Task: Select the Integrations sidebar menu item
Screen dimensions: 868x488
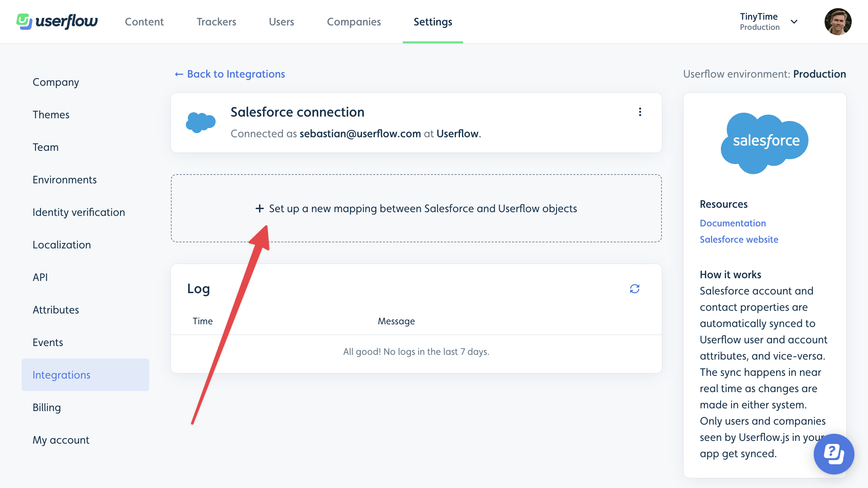Action: [x=61, y=375]
